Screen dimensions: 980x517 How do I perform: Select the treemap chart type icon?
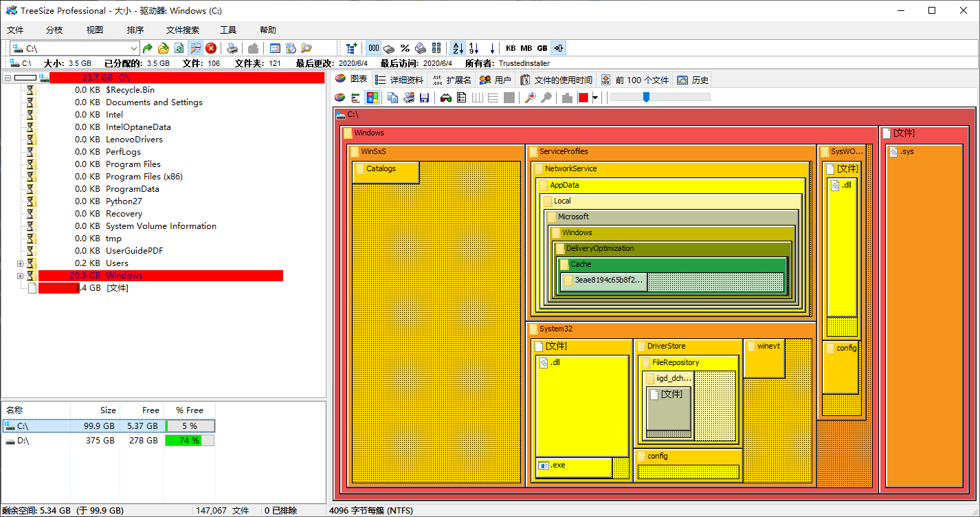(x=372, y=98)
